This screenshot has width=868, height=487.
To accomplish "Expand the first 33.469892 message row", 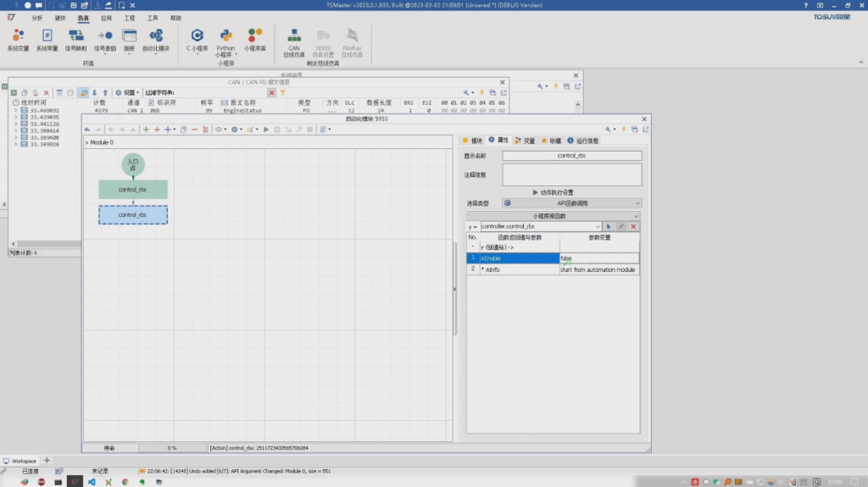I will pyautogui.click(x=16, y=111).
